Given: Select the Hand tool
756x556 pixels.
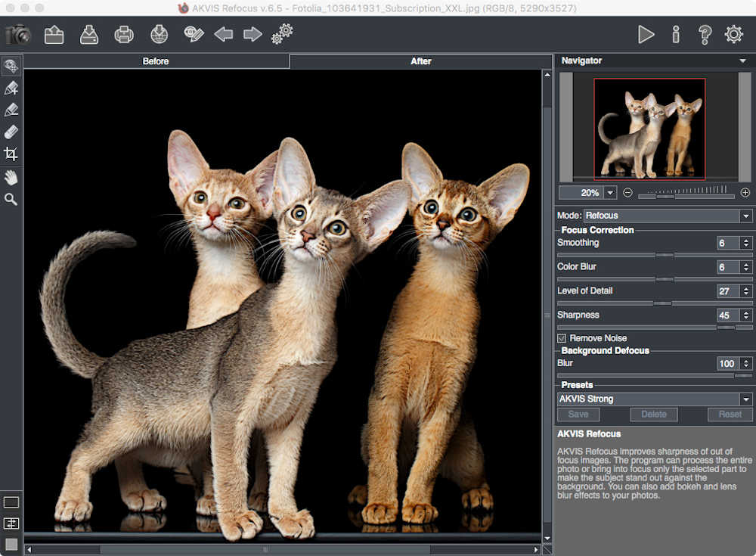Looking at the screenshot, I should point(11,177).
